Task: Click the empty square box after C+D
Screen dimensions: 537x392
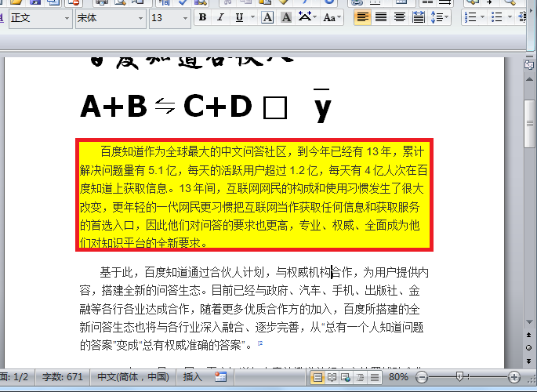Action: [275, 108]
